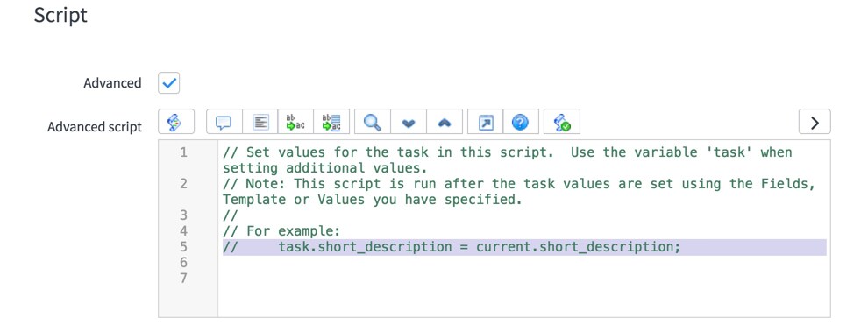Click the line containing only '//' on line 3
This screenshot has height=332, width=868.
point(231,215)
